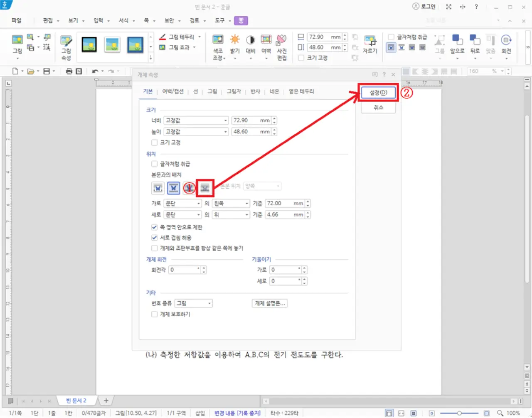The width and height of the screenshot is (532, 418).
Task: Select the 빈 문서 2 document tab
Action: click(x=76, y=400)
